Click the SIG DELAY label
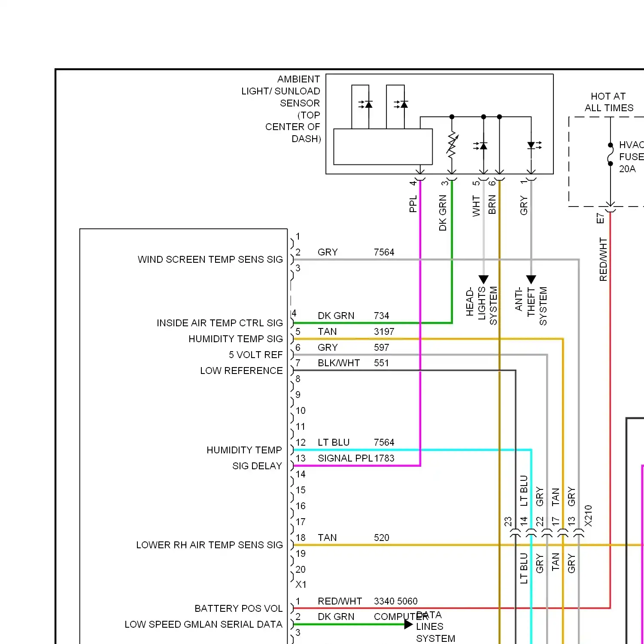Image resolution: width=644 pixels, height=644 pixels. 257,466
